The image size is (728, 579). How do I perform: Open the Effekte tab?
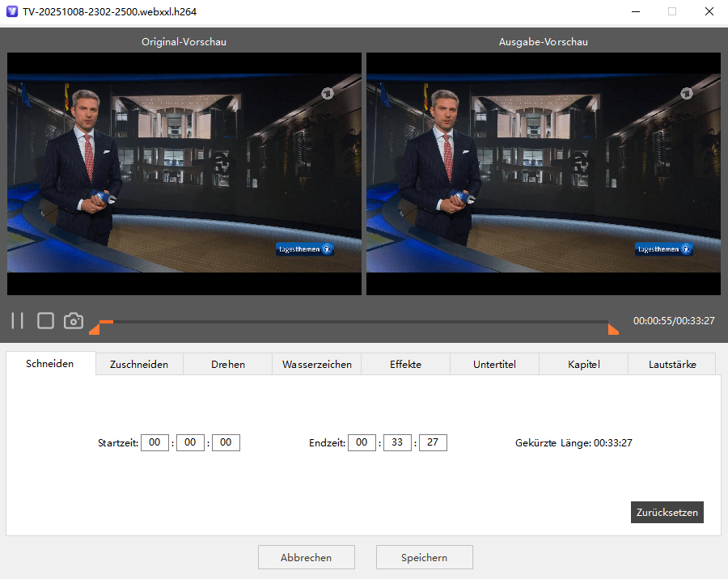click(x=405, y=365)
